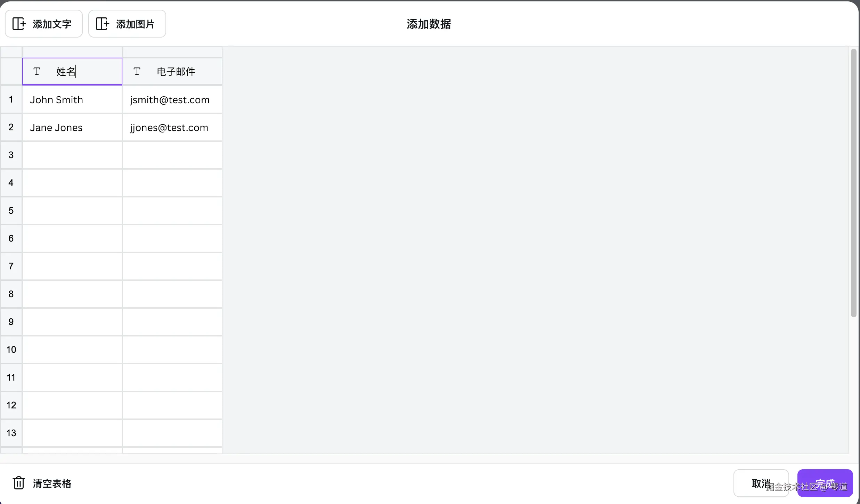Click the add-column icon beside 添加文字
860x504 pixels.
(19, 24)
